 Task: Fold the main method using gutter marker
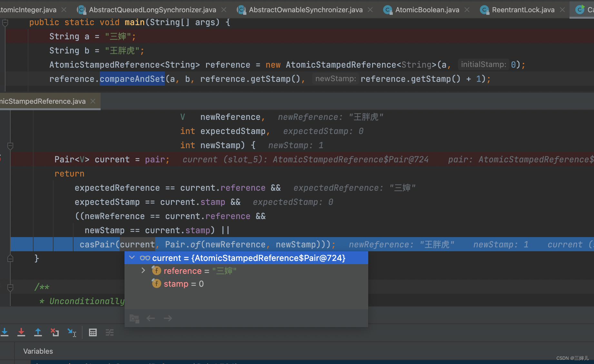coord(5,23)
